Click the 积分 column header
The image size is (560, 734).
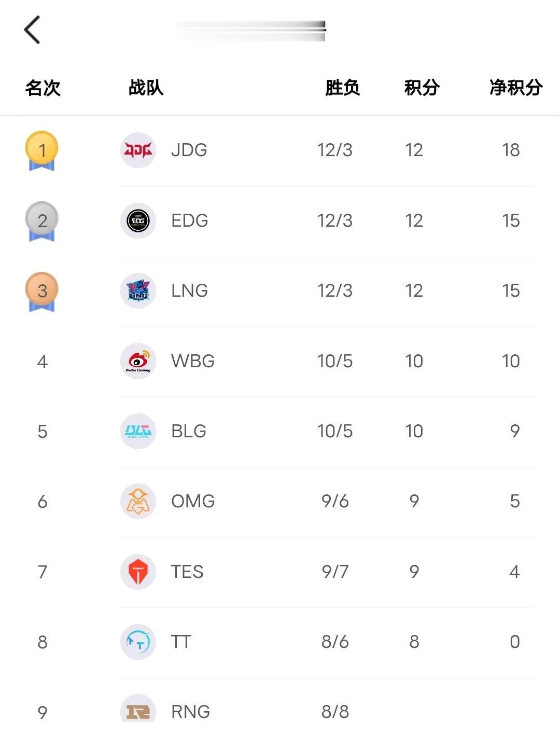422,87
